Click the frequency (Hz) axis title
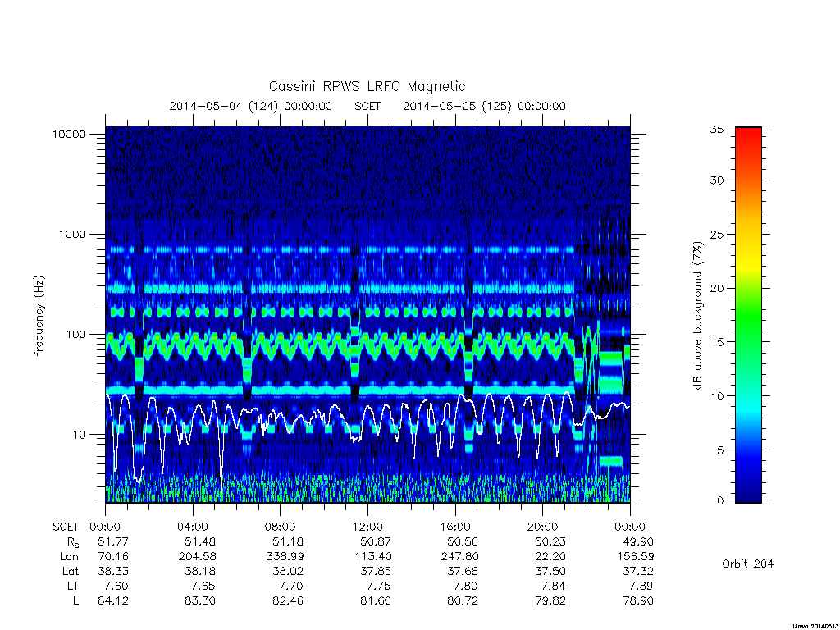 pos(39,316)
